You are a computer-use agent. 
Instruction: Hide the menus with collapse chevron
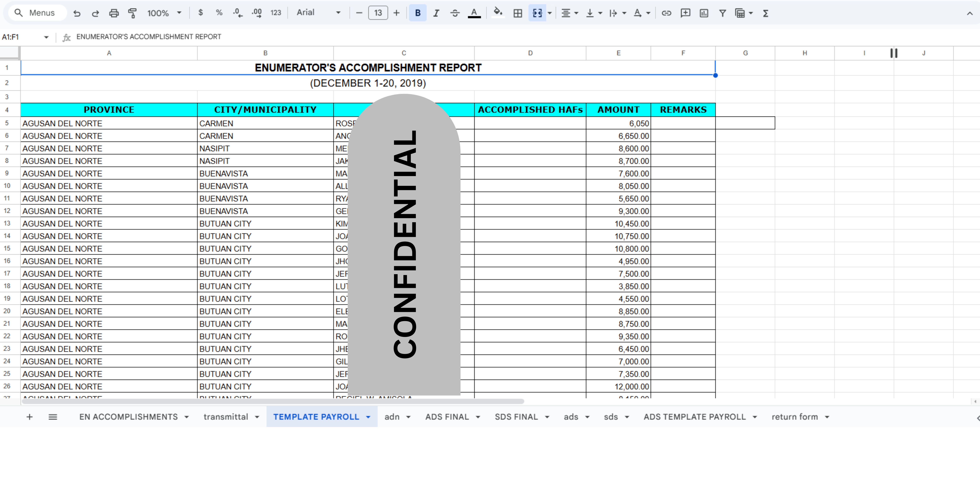970,13
